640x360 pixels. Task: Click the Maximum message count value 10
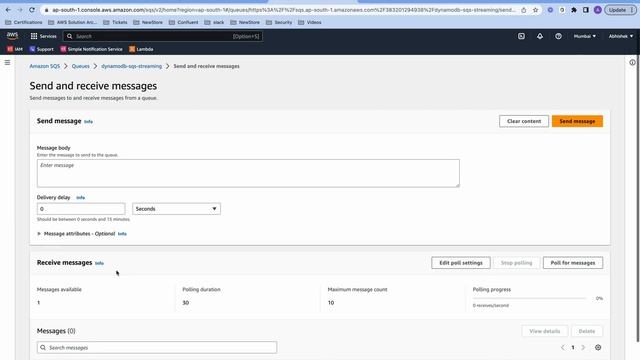pyautogui.click(x=331, y=303)
